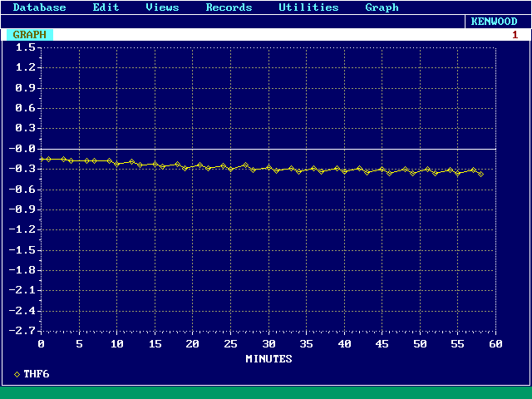
Task: Click the -2.7 y-axis label
Action: point(22,331)
